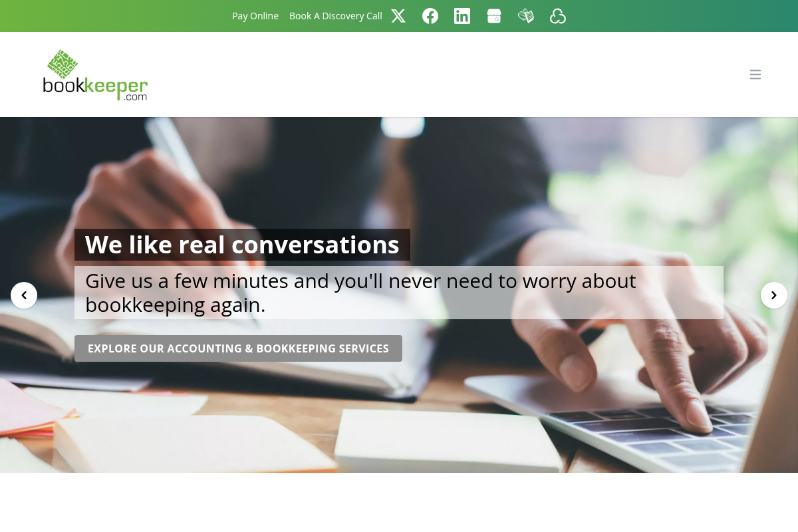This screenshot has width=798, height=532.
Task: Click the Google Business storefront icon
Action: (x=494, y=16)
